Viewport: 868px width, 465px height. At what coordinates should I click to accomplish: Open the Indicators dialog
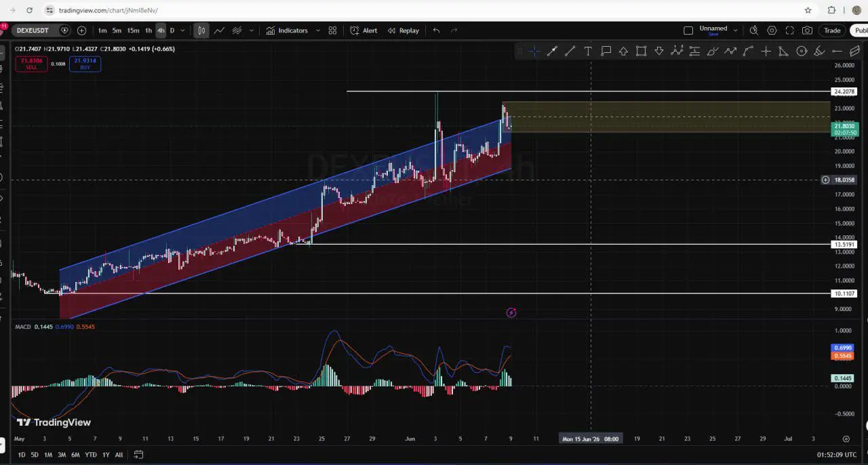287,31
